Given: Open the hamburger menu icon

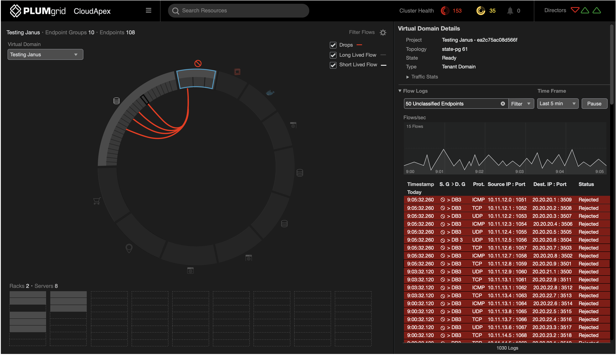Looking at the screenshot, I should (148, 10).
